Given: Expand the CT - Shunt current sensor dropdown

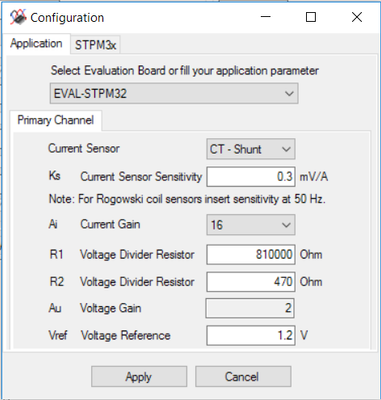Looking at the screenshot, I should click(251, 149).
